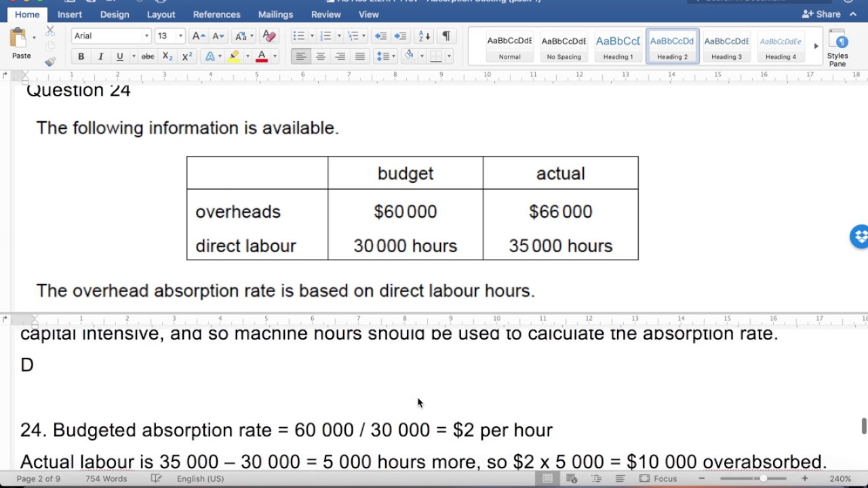
Task: Apply the Normal style
Action: coord(510,47)
